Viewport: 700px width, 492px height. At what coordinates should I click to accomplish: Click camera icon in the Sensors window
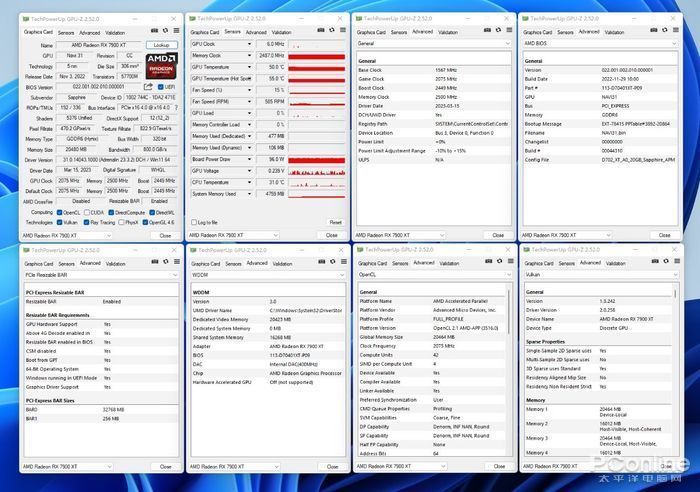(x=321, y=30)
